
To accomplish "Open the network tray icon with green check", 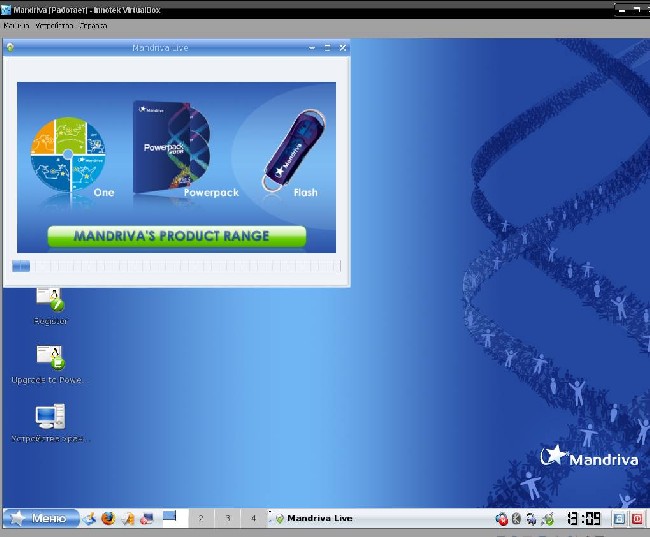I will (x=548, y=519).
